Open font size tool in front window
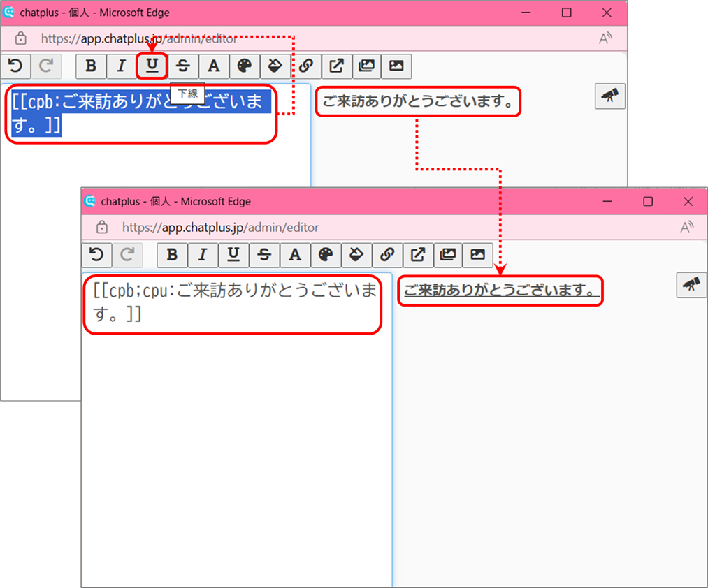708x588 pixels. (295, 255)
